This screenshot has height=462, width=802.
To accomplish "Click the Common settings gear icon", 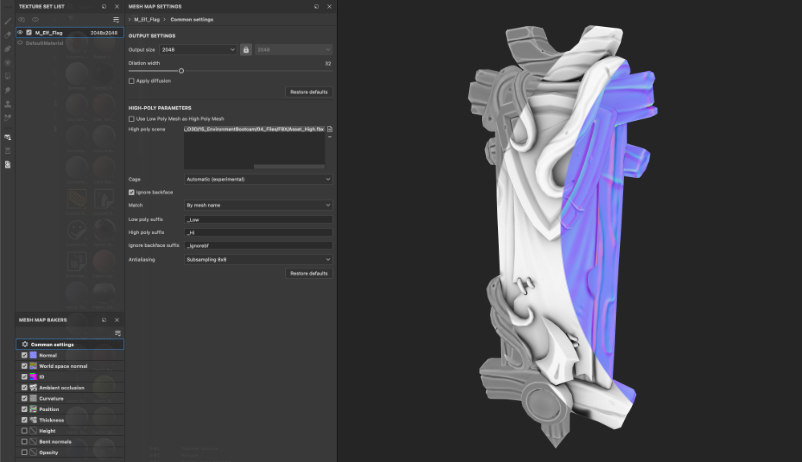I will coord(25,344).
